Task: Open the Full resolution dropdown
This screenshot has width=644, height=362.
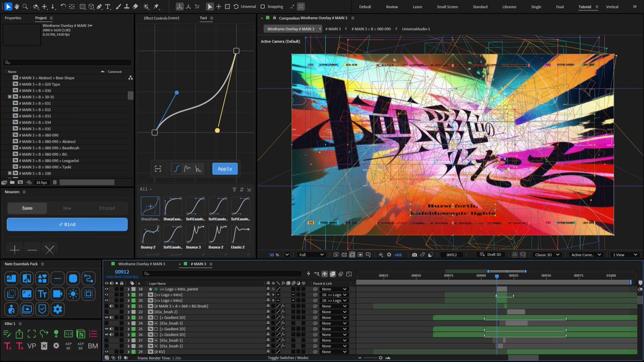Action: tap(311, 255)
